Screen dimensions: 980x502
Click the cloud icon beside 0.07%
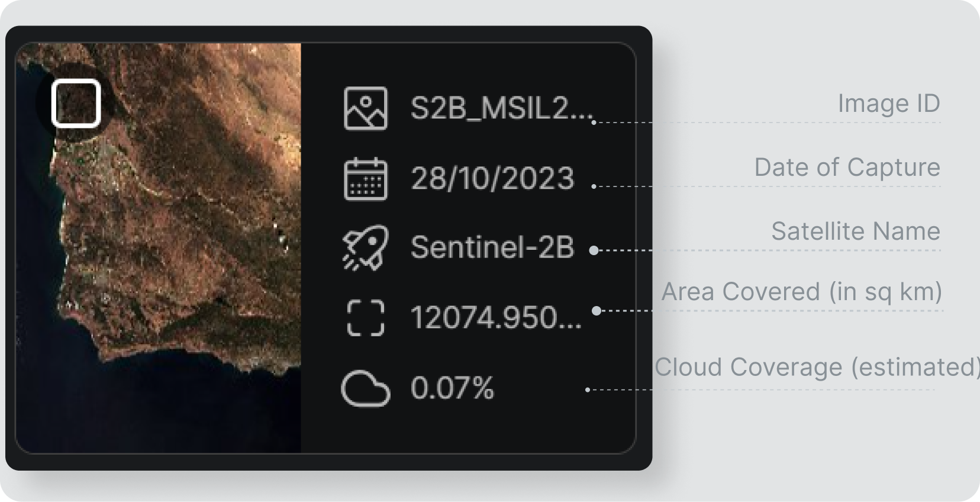click(x=366, y=388)
